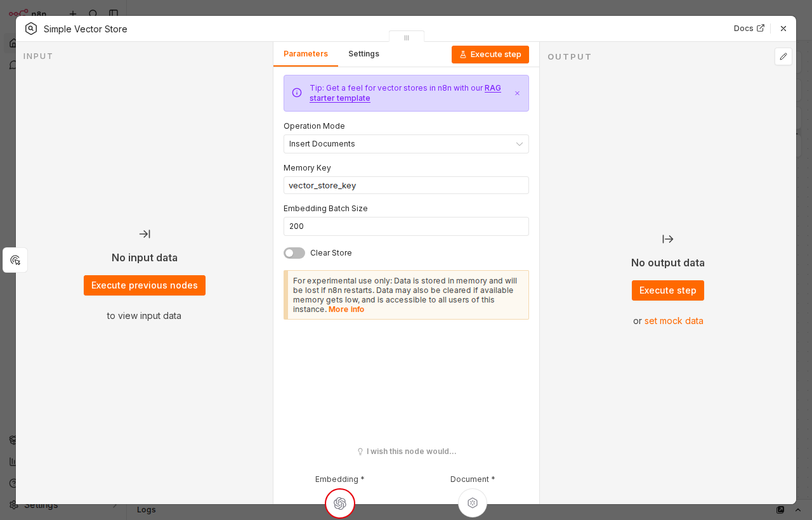Click the Clear Store label text
The height and width of the screenshot is (520, 812).
[x=331, y=253]
